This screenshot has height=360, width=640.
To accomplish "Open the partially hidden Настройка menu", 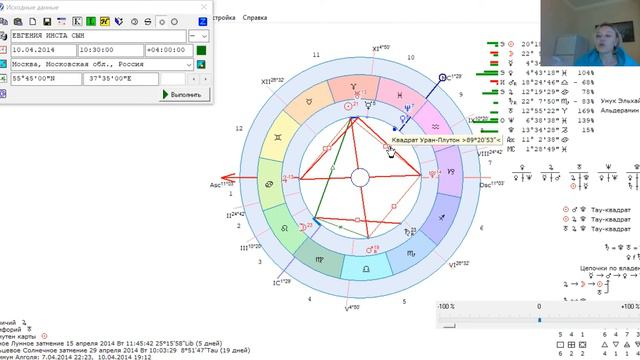I will tap(224, 18).
